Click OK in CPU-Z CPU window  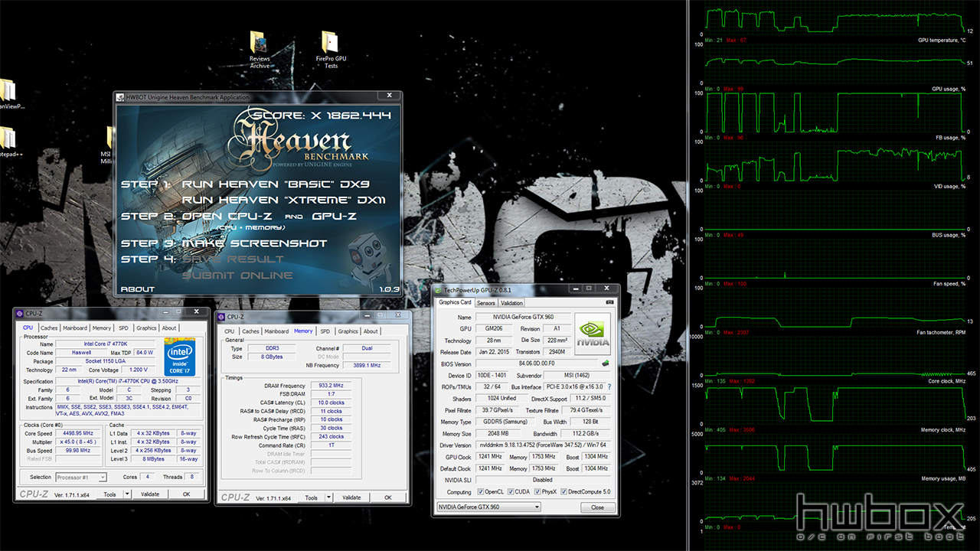point(186,494)
